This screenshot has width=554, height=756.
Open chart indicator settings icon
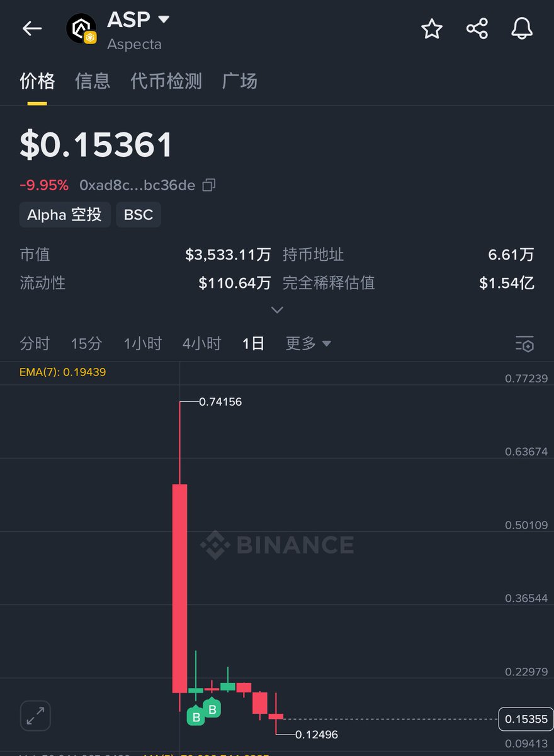[524, 344]
